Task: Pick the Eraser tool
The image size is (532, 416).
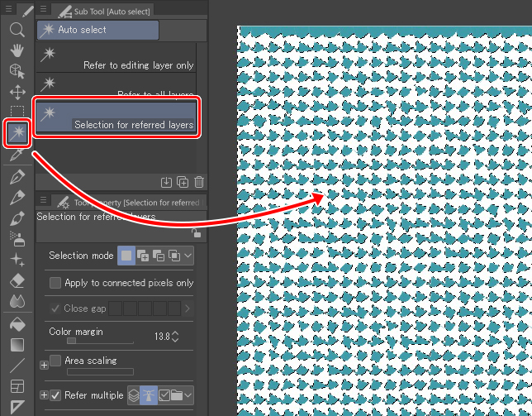Action: pos(17,281)
